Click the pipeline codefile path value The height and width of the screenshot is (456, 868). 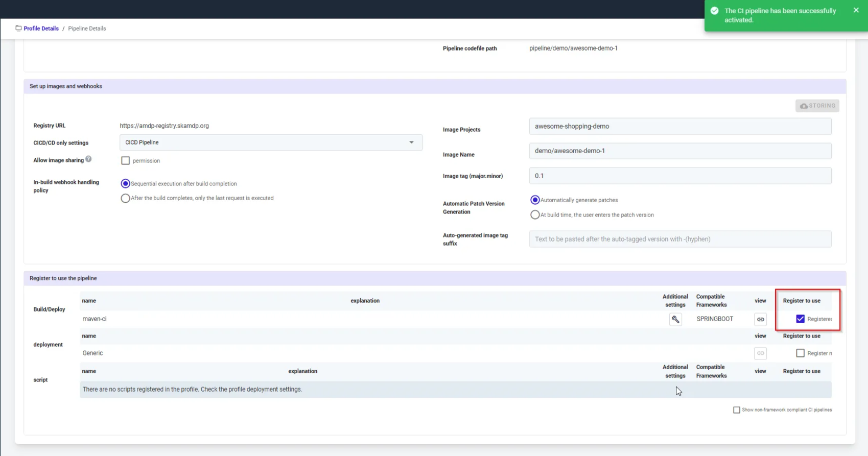coord(573,48)
